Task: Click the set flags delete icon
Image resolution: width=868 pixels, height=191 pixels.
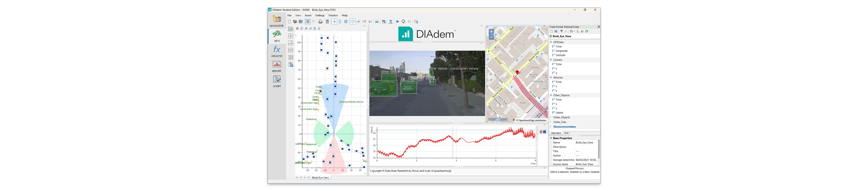Action: pyautogui.click(x=384, y=21)
